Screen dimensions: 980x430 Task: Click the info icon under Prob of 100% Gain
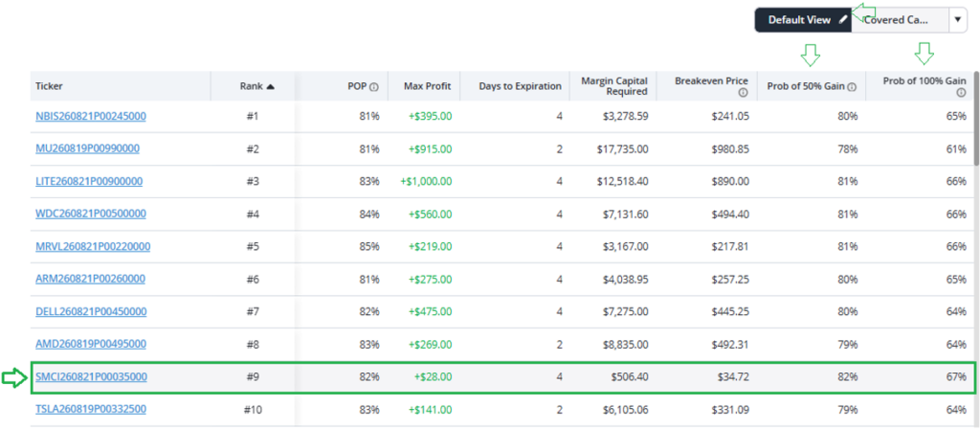tap(963, 93)
